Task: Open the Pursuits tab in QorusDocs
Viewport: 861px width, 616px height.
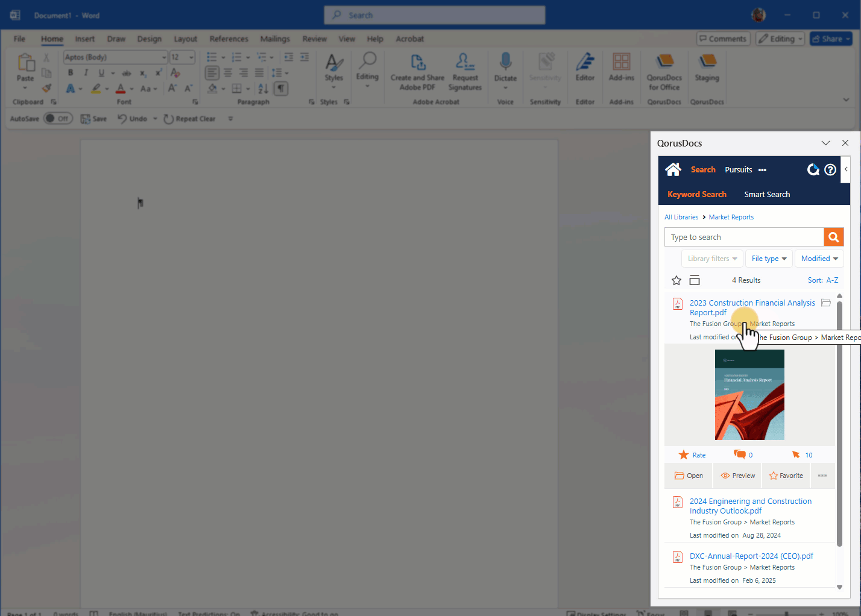Action: [738, 169]
